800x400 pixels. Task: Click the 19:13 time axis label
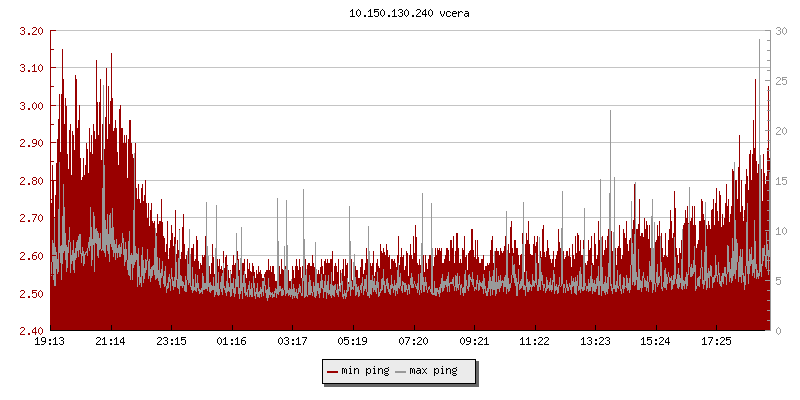point(50,342)
